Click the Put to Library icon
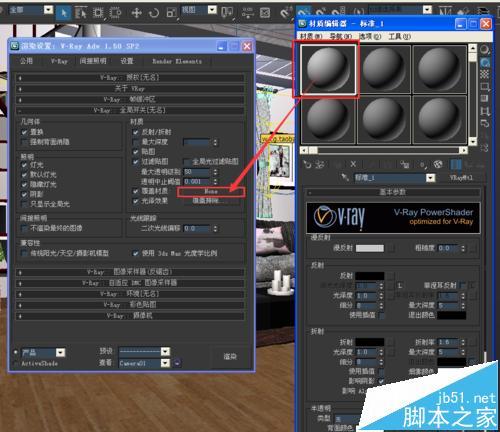 click(405, 164)
